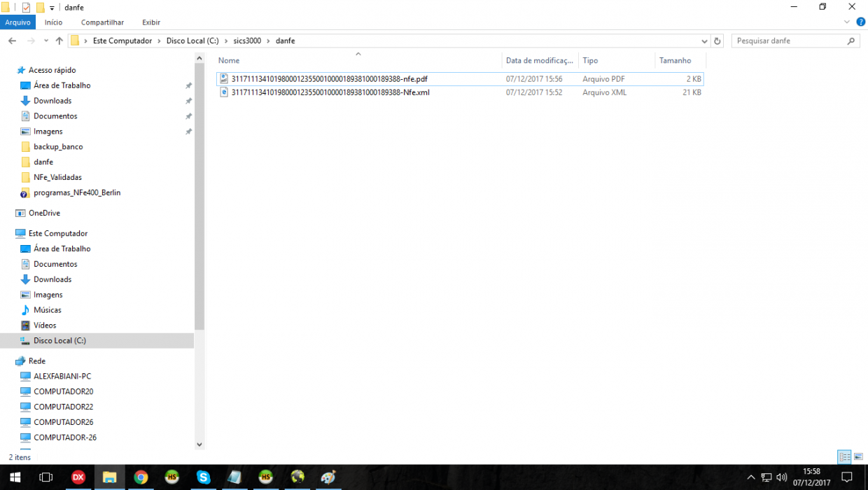Viewport: 868px width, 490px height.
Task: Open the Explorer help icon
Action: (x=861, y=22)
